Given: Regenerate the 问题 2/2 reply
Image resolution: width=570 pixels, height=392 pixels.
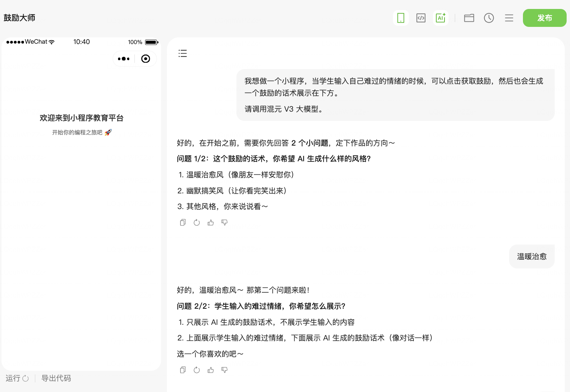Looking at the screenshot, I should 197,370.
